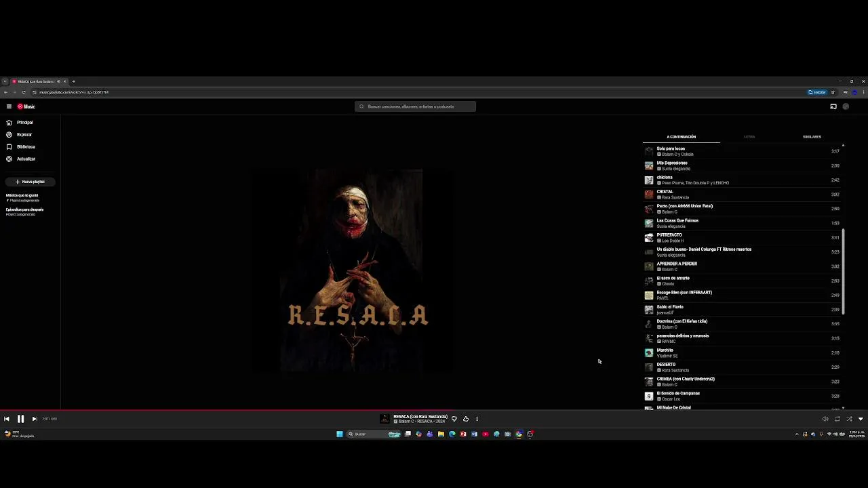The height and width of the screenshot is (488, 868).
Task: Pause the current song
Action: pyautogui.click(x=20, y=419)
